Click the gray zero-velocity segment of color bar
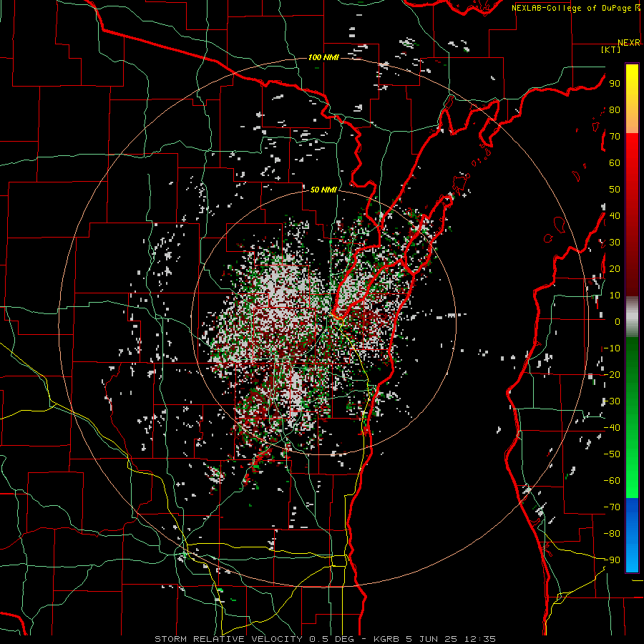The image size is (644, 644). [x=632, y=317]
